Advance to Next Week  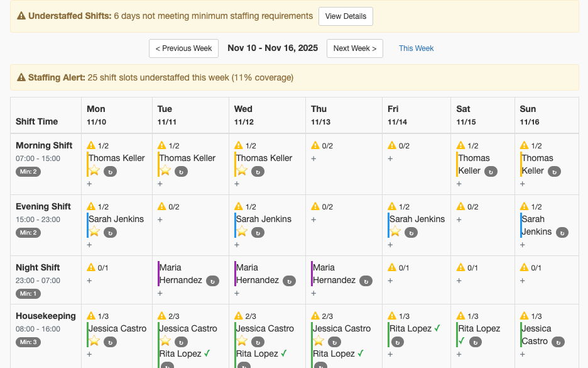(355, 48)
